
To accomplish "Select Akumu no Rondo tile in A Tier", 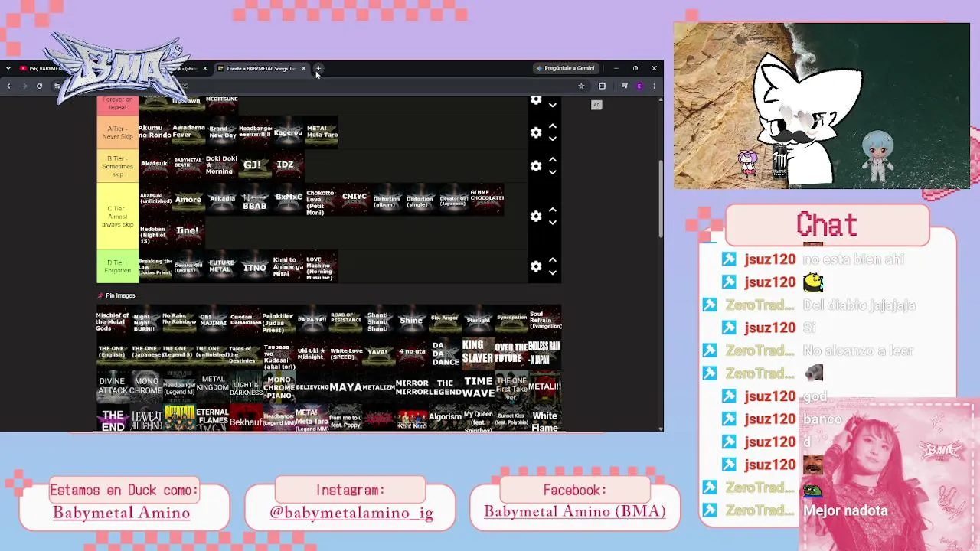I will click(155, 132).
